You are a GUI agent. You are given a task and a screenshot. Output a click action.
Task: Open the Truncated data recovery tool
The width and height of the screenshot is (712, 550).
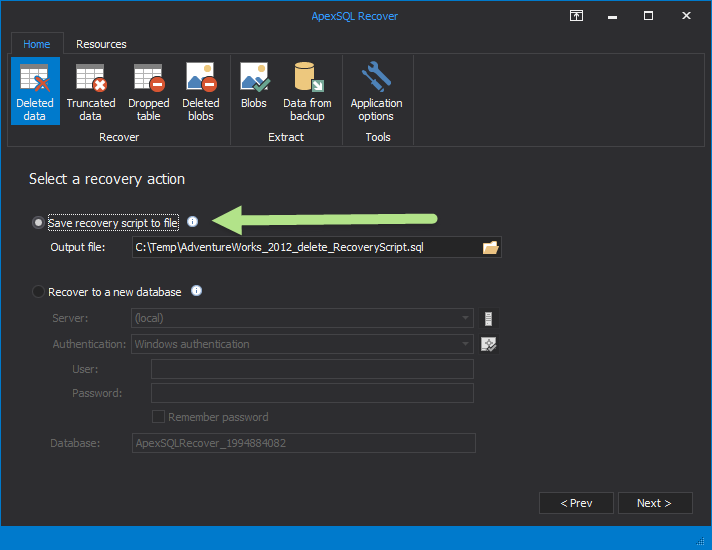pyautogui.click(x=91, y=91)
